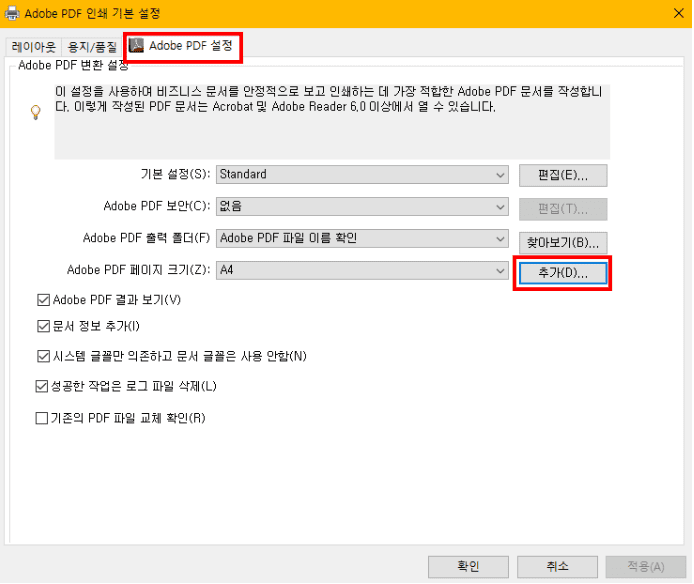Click the Adobe PDF 페이지 크기(Z): label
Viewport: 694px width, 584px height.
[139, 270]
